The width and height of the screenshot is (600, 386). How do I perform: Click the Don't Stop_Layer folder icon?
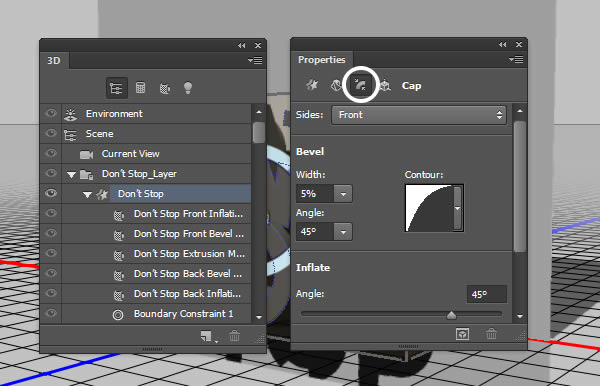(x=86, y=175)
